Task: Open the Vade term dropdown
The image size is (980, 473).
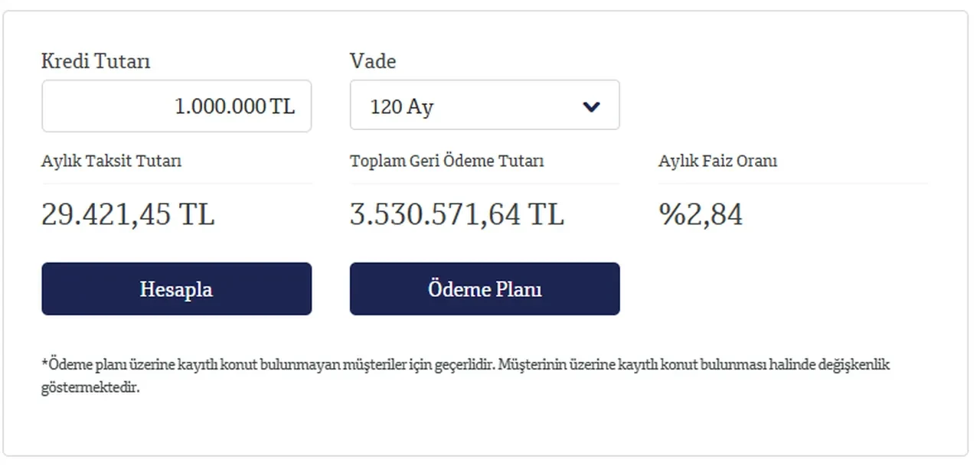Action: (484, 106)
